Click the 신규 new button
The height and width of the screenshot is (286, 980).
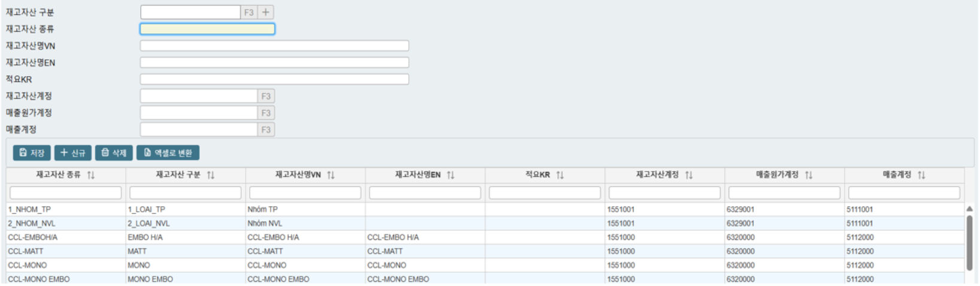[x=73, y=153]
